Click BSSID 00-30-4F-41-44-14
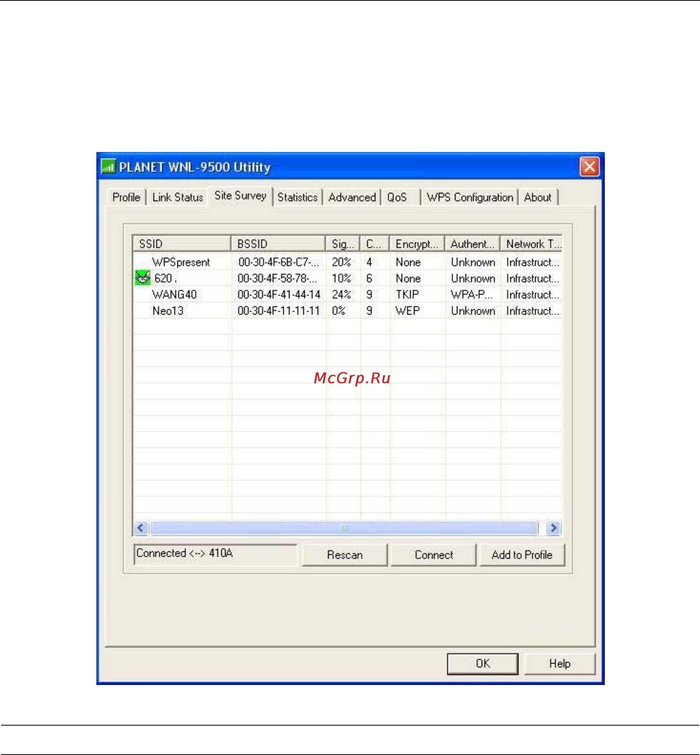The image size is (700, 755). click(x=279, y=294)
